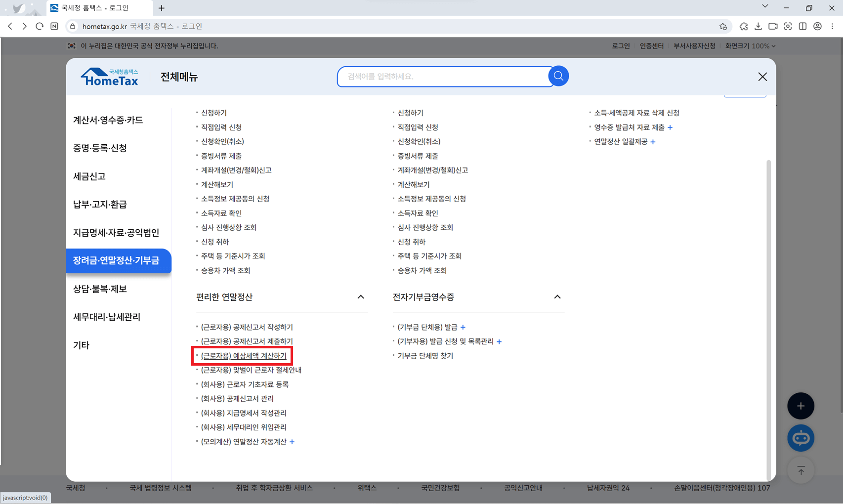
Task: Open the browser downloads icon
Action: coord(758,26)
